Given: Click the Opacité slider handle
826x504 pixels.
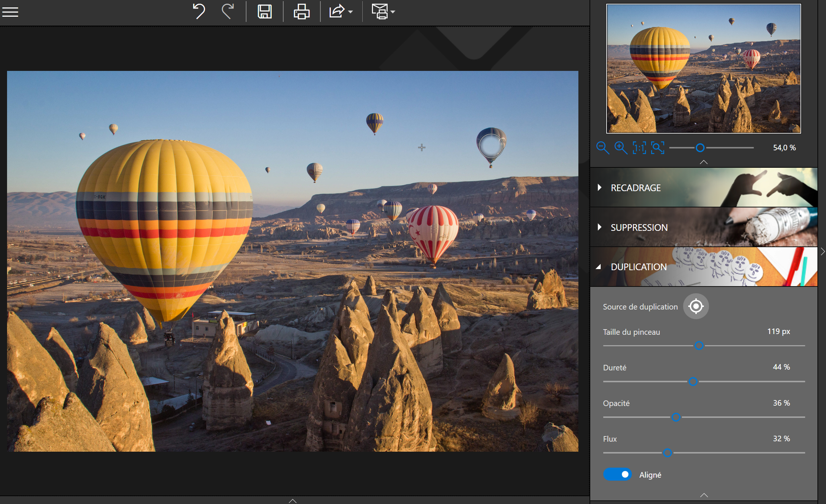Looking at the screenshot, I should coord(676,417).
